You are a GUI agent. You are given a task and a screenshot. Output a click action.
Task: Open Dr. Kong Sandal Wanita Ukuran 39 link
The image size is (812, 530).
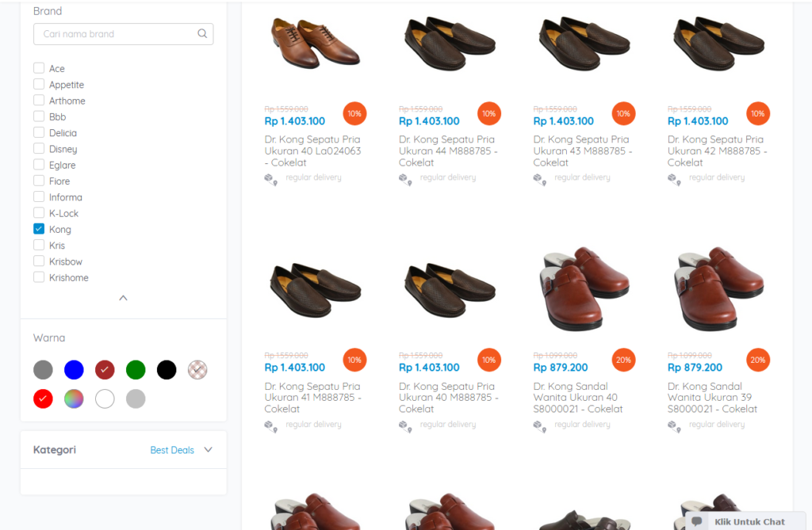click(712, 397)
